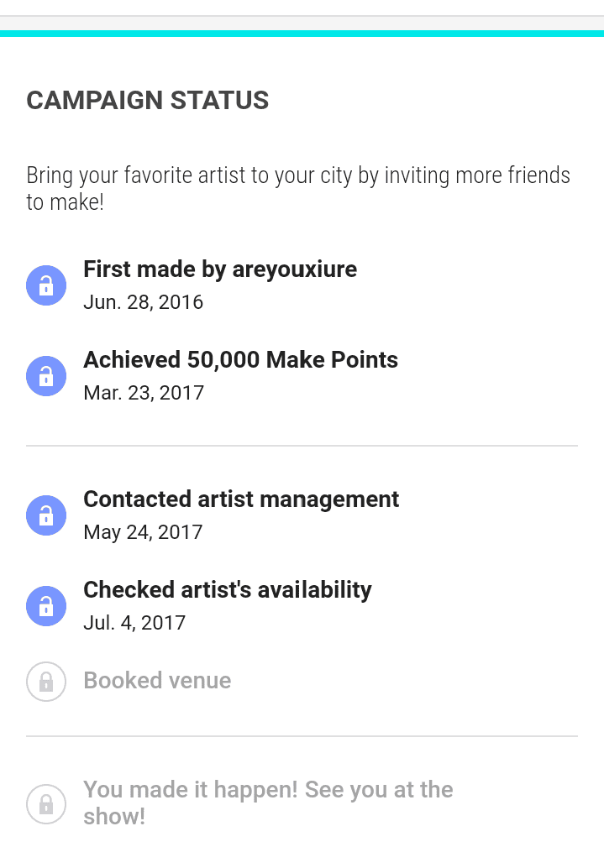The image size is (604, 868).
Task: Click the lock icon beside First made by areyouxiure
Action: point(46,285)
